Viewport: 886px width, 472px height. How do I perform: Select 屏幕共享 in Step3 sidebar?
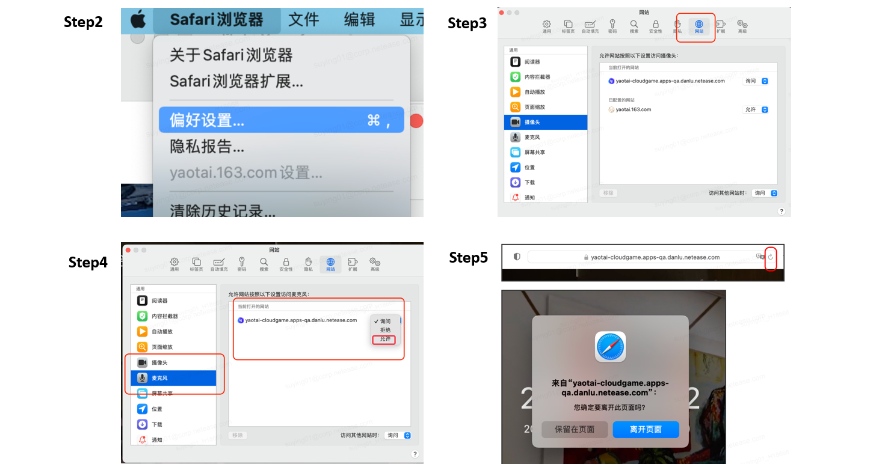click(x=545, y=152)
